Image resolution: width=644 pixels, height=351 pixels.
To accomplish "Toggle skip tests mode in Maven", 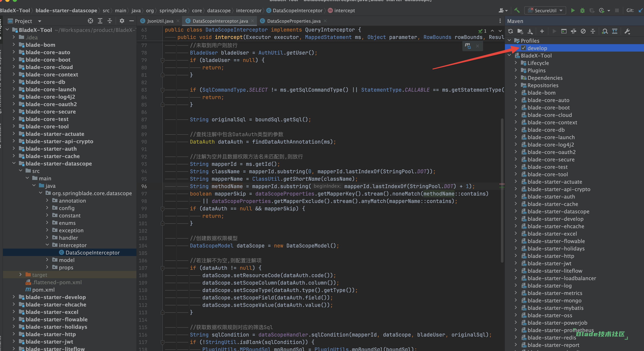I will (583, 31).
